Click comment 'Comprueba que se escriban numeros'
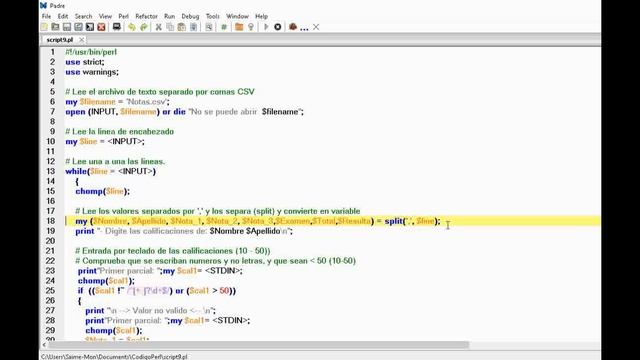This screenshot has height=360, width=640. 216,260
